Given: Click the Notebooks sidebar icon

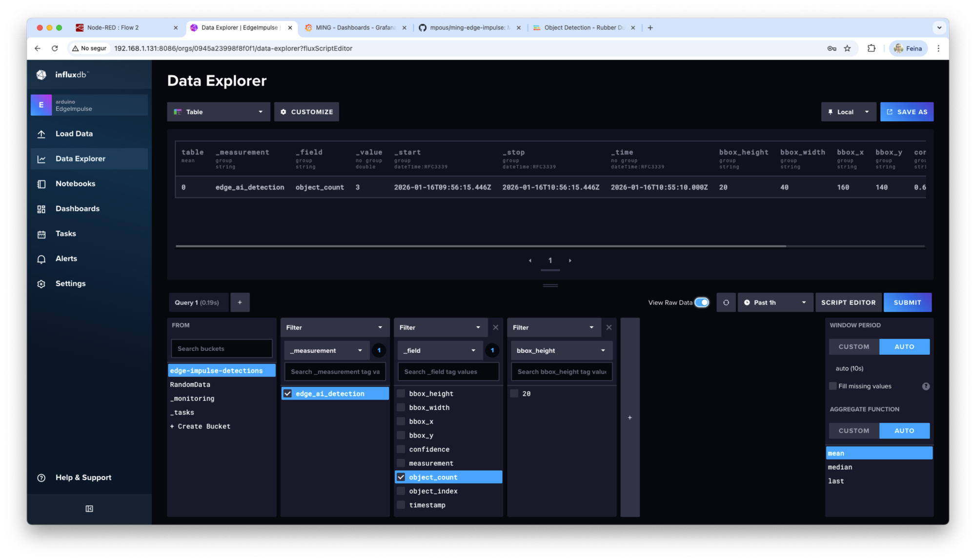Looking at the screenshot, I should [41, 184].
